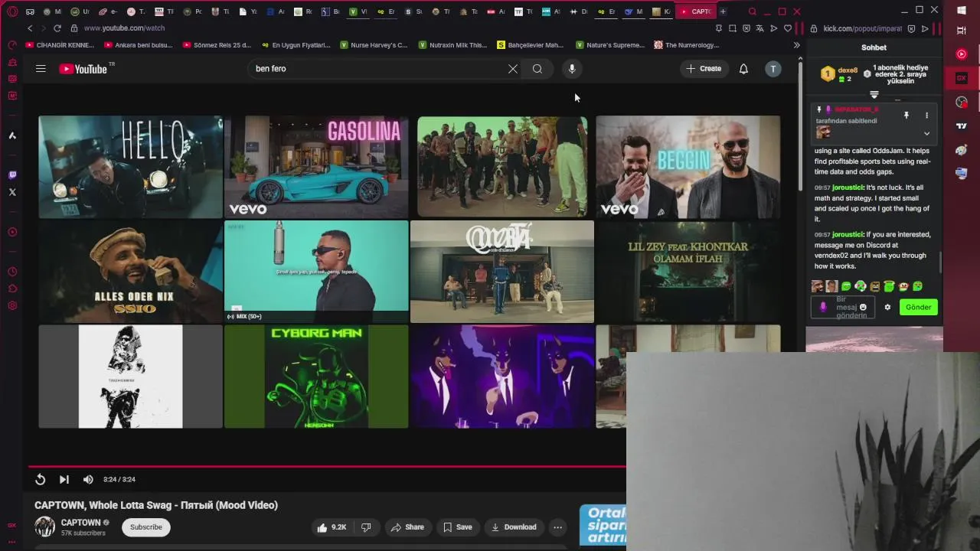Share the video
The height and width of the screenshot is (551, 980).
coord(407,527)
